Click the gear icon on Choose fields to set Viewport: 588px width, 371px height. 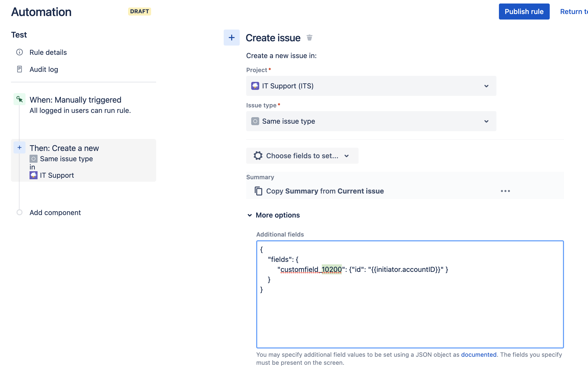click(x=257, y=156)
